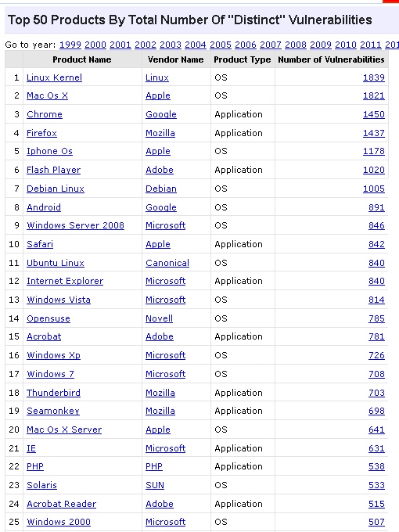The image size is (399, 532).
Task: Click the Canonical vendor link
Action: coord(167,263)
